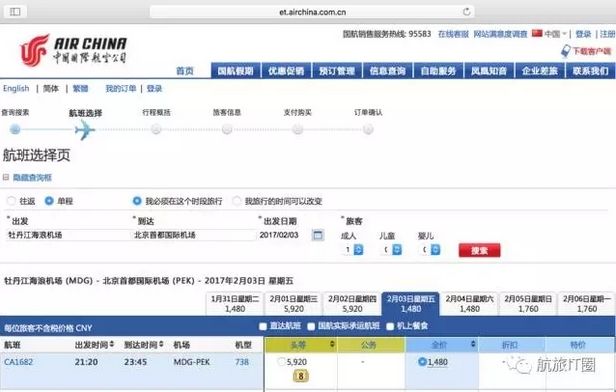
Task: Switch language to English
Action: (x=16, y=88)
